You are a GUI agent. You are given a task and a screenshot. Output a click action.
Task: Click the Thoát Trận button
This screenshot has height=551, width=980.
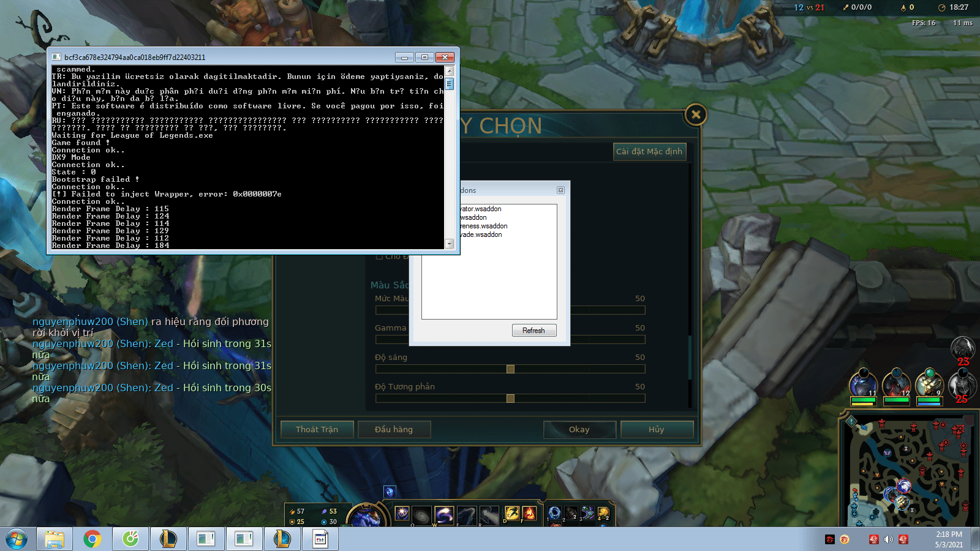(317, 430)
